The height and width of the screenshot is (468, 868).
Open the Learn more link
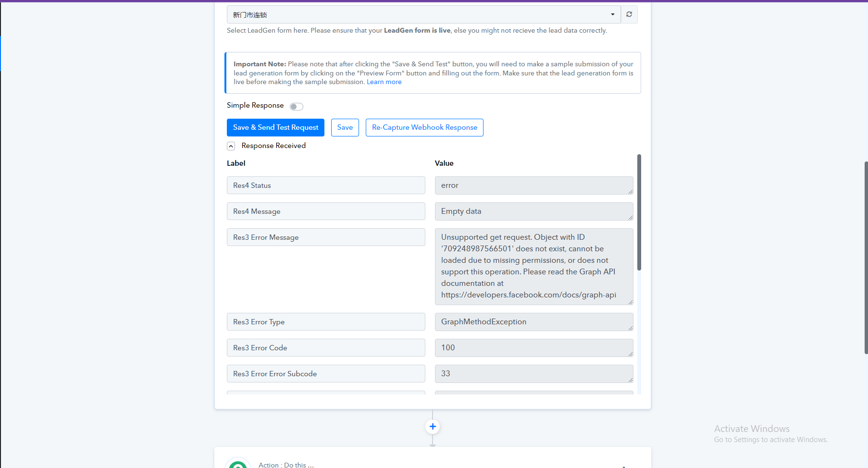coord(384,82)
